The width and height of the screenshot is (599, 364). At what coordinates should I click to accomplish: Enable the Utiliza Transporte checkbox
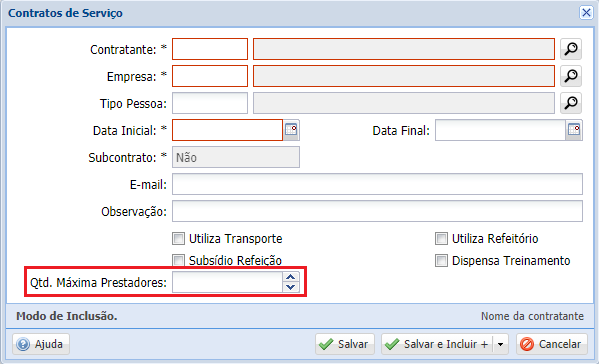[178, 239]
